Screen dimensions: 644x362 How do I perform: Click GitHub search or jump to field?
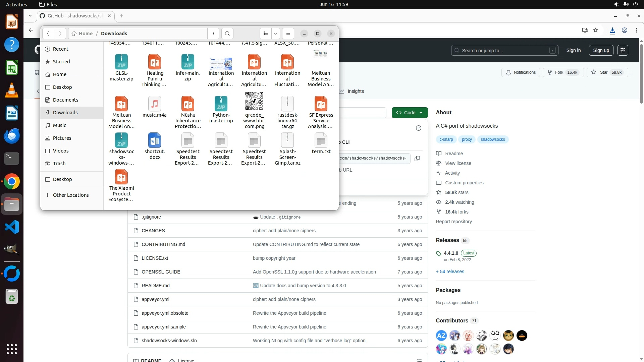click(504, 51)
